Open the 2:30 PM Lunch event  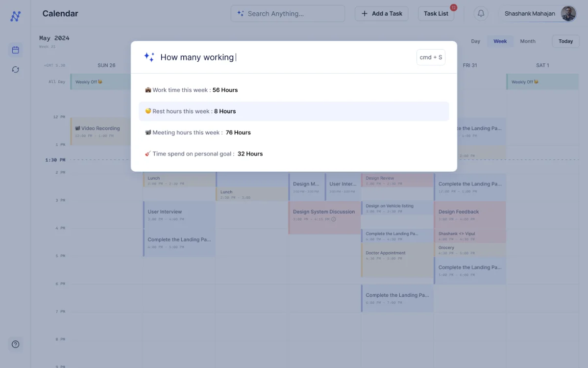coord(251,194)
